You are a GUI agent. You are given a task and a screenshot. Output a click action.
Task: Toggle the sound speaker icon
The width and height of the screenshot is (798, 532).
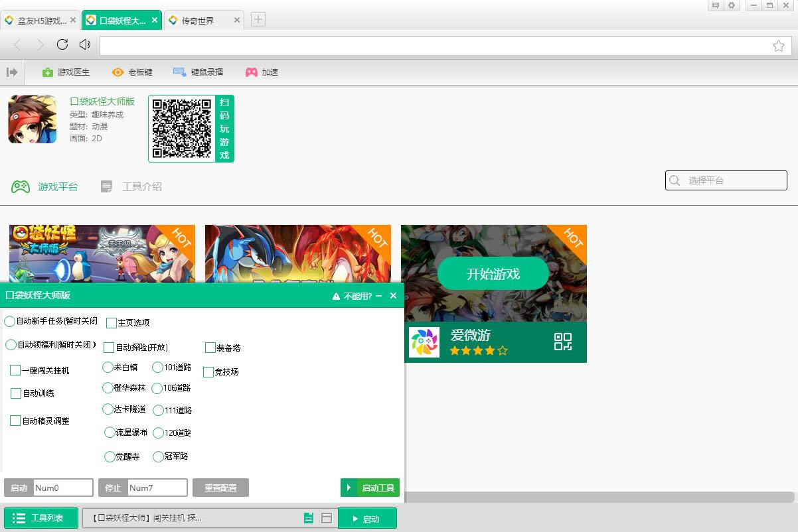pos(84,44)
